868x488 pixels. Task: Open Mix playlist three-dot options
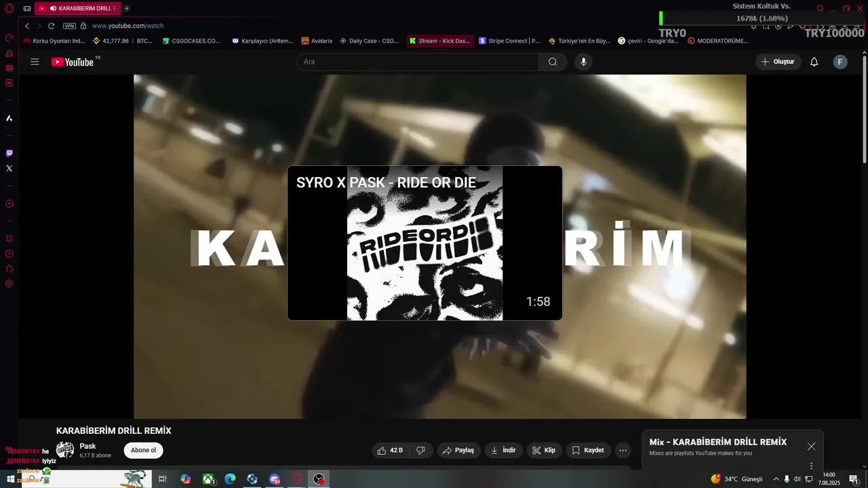811,466
